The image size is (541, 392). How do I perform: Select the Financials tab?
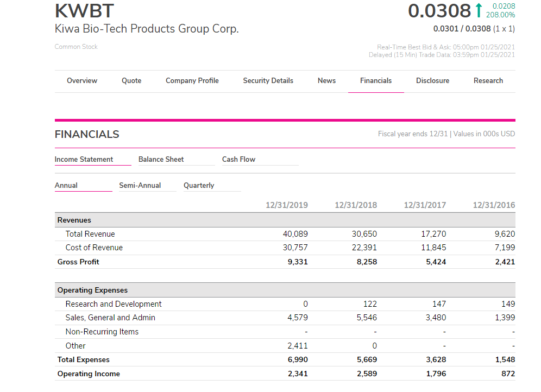376,80
